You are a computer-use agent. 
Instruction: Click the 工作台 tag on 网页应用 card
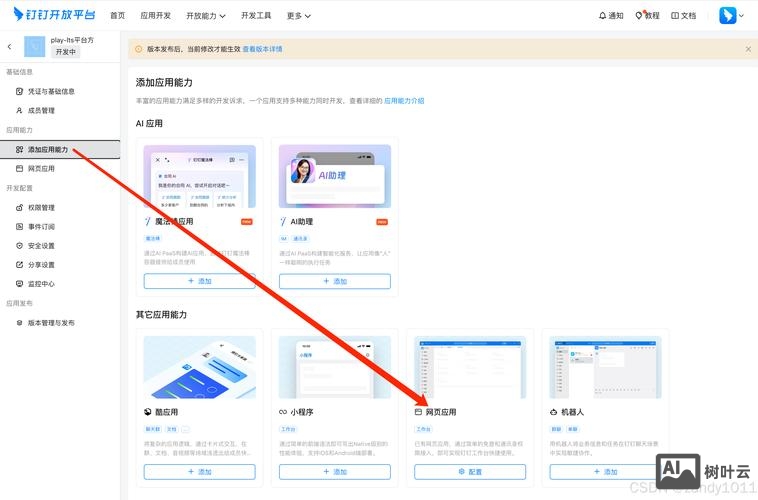click(x=423, y=429)
